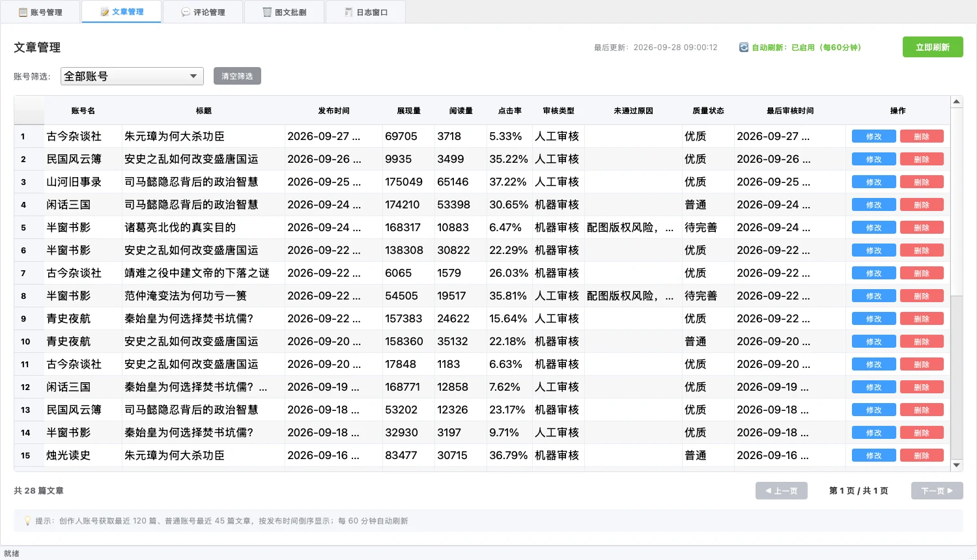Delete row 12 闲话三国 article

pos(922,387)
